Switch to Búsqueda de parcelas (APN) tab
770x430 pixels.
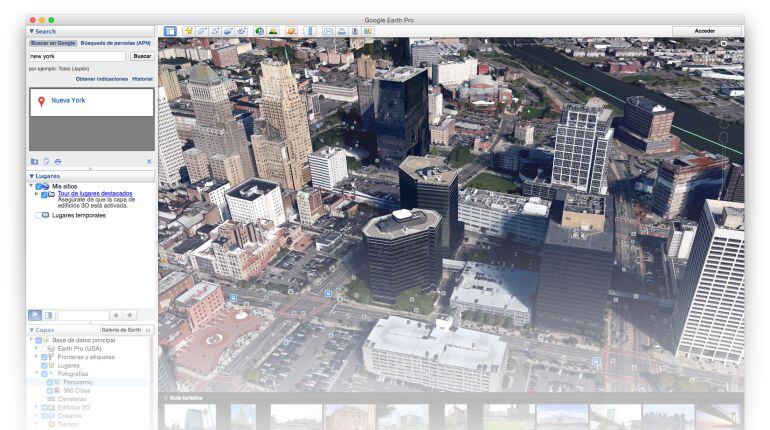click(115, 43)
